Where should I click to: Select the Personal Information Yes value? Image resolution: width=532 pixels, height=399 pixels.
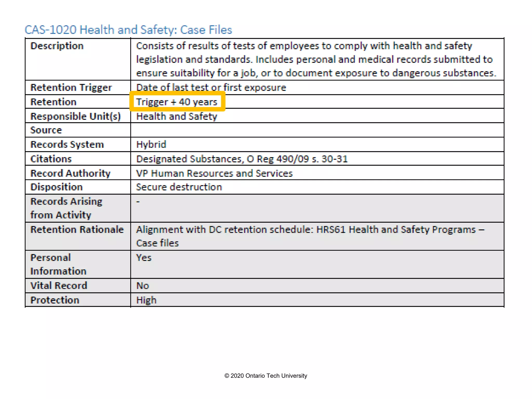click(144, 258)
